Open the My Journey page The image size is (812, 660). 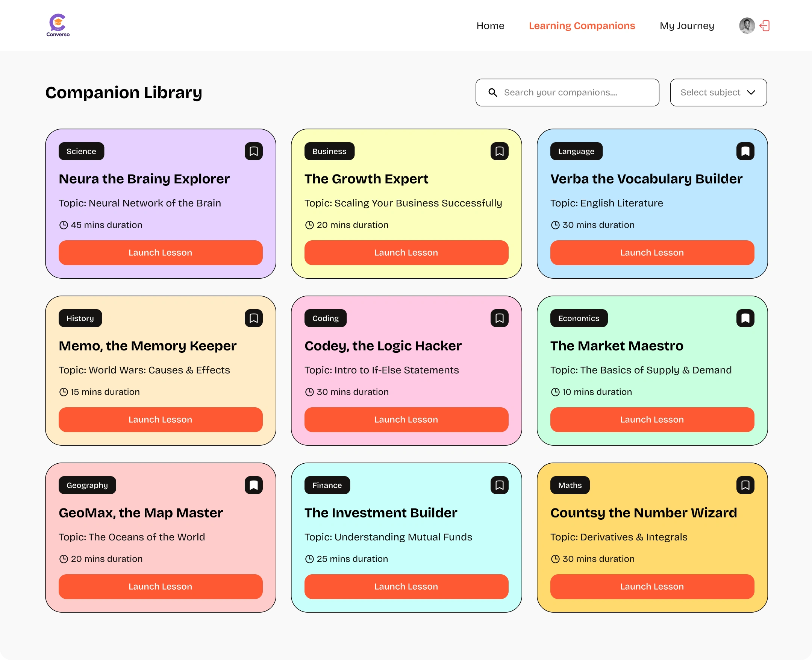[686, 26]
